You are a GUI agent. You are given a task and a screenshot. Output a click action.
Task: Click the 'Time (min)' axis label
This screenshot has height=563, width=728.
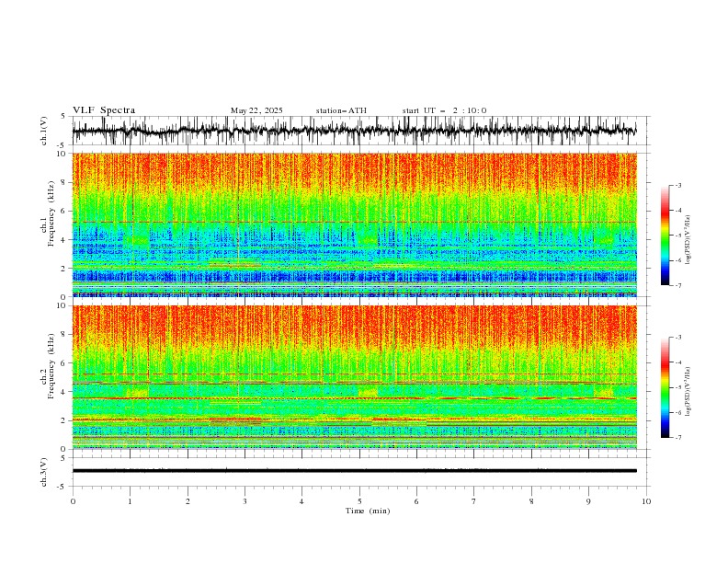pyautogui.click(x=368, y=511)
